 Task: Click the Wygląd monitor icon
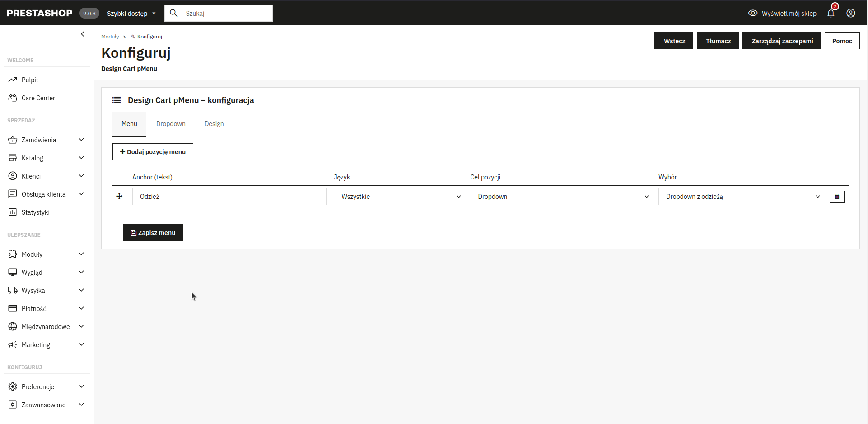[x=13, y=272]
